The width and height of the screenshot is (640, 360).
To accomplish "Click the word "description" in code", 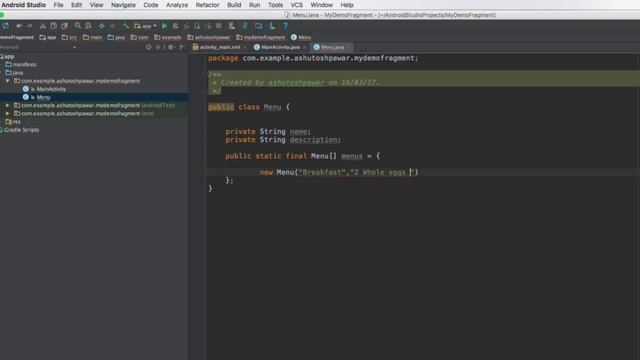I will click(313, 140).
